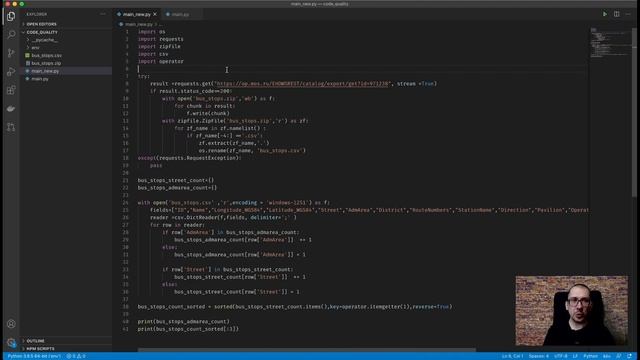This screenshot has height=360, width=640.
Task: Open the Run and Debug view
Action: click(x=11, y=72)
